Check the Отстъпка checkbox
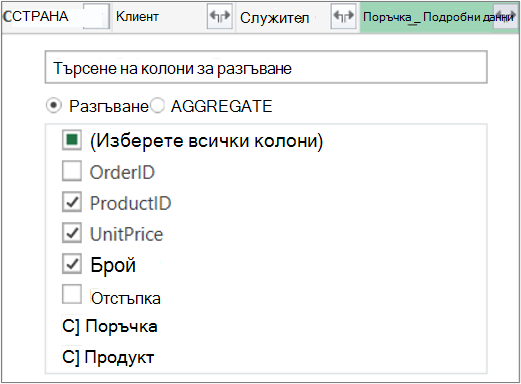521x384 pixels. [x=72, y=294]
